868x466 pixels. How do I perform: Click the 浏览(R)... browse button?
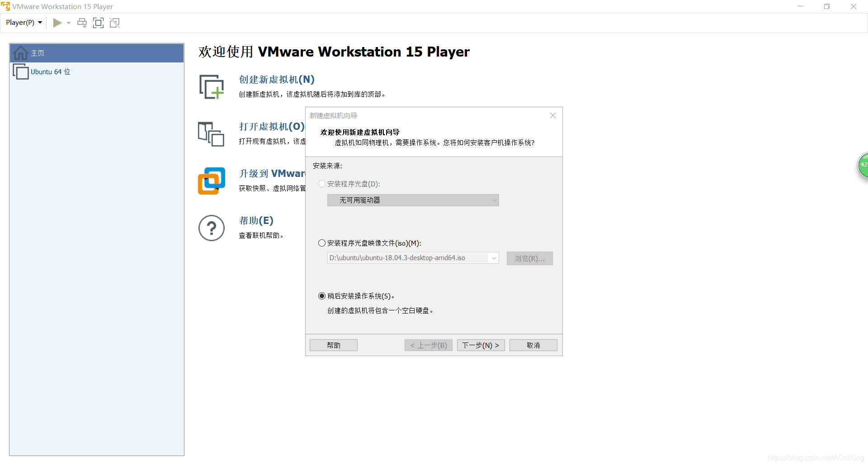(x=529, y=258)
